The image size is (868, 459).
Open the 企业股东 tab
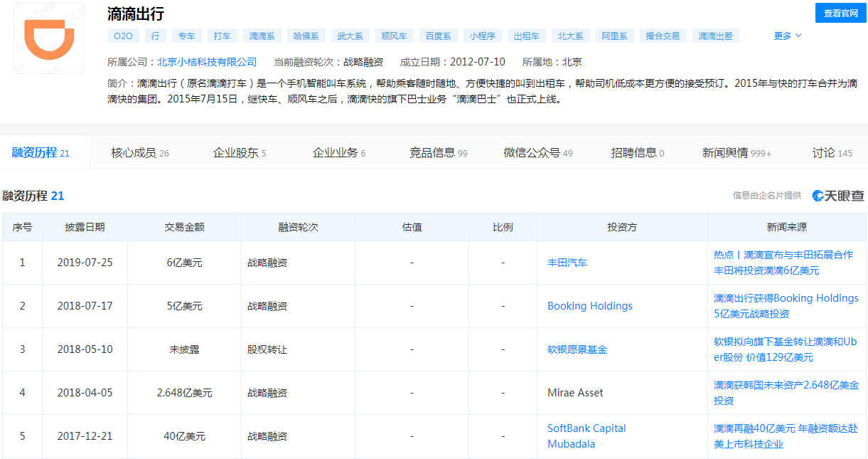tap(240, 152)
